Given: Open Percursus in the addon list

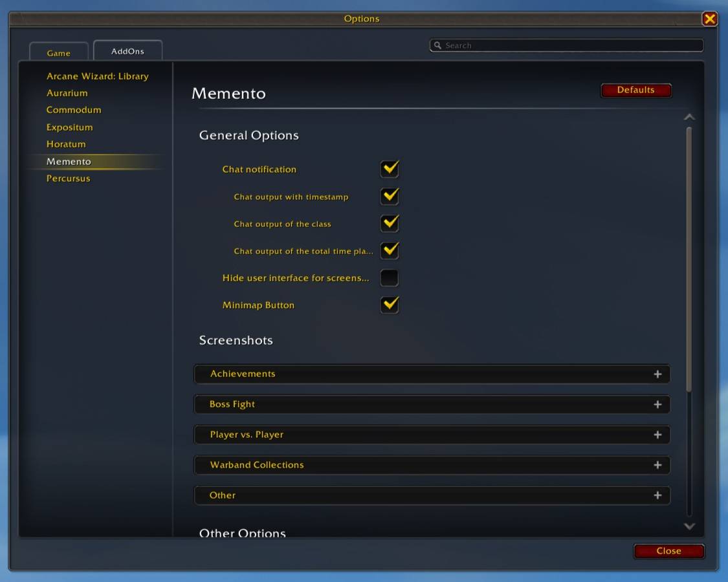Looking at the screenshot, I should click(x=68, y=178).
